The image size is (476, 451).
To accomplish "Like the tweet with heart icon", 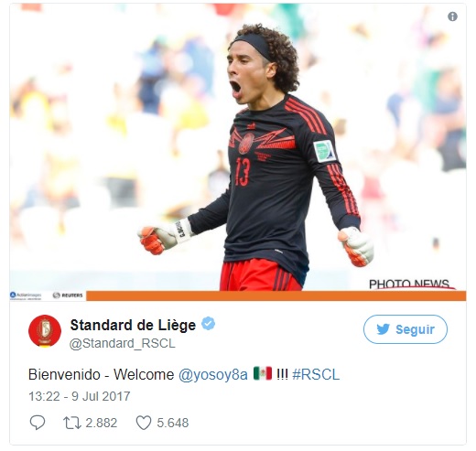I will coord(144,423).
